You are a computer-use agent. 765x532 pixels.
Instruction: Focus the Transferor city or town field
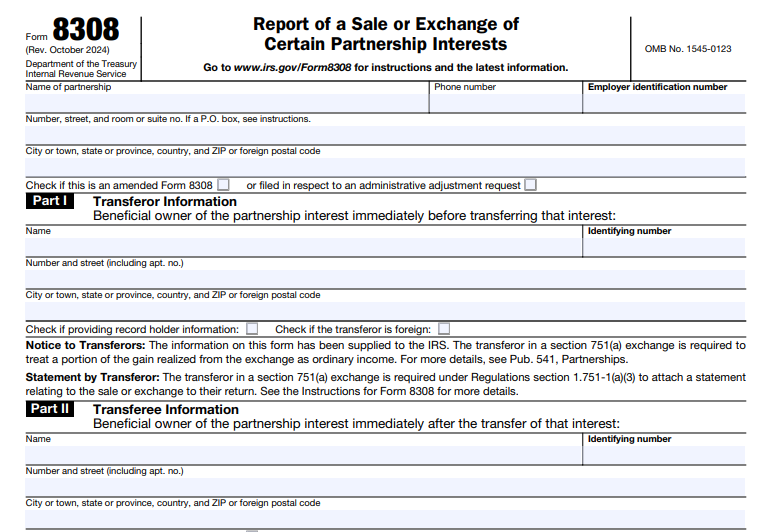385,311
